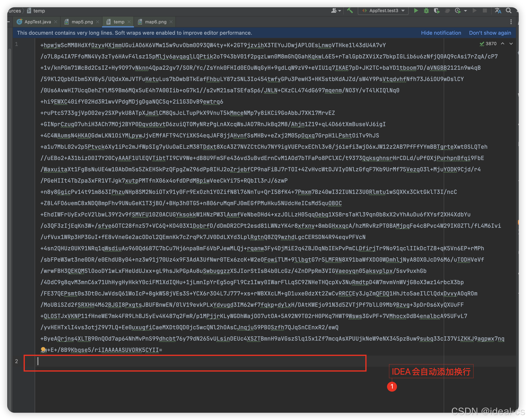
Task: Start debugging with the bug icon
Action: coord(426,10)
